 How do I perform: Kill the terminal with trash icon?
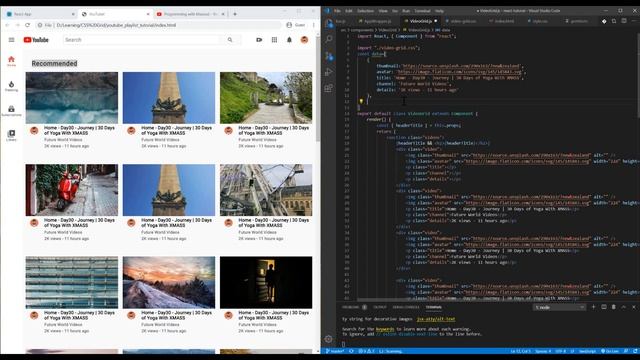click(613, 307)
